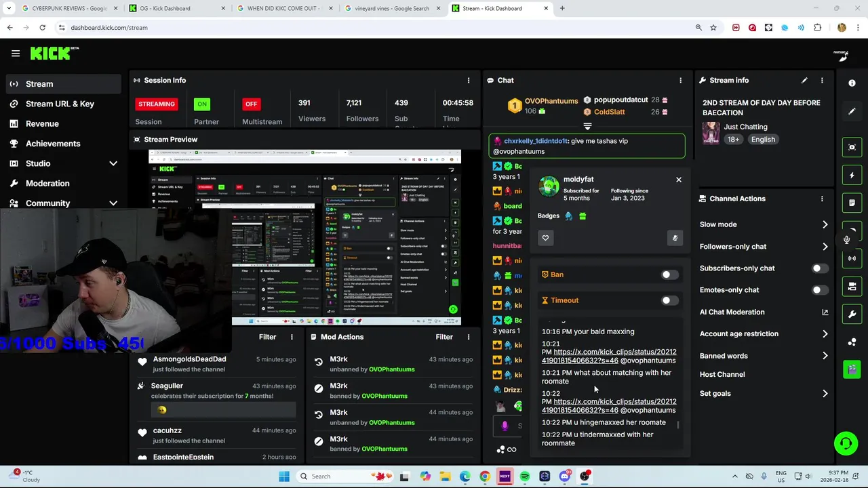Open Revenue page
Image resolution: width=868 pixels, height=488 pixels.
(x=62, y=124)
